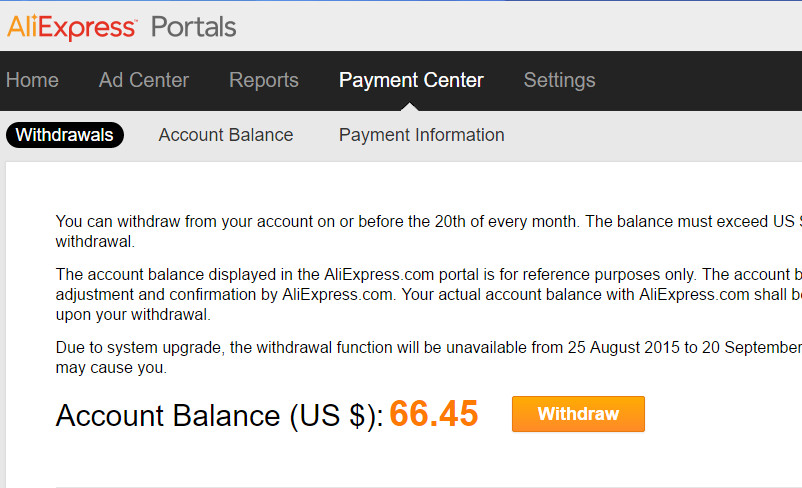Go to the Home menu item

click(x=32, y=80)
